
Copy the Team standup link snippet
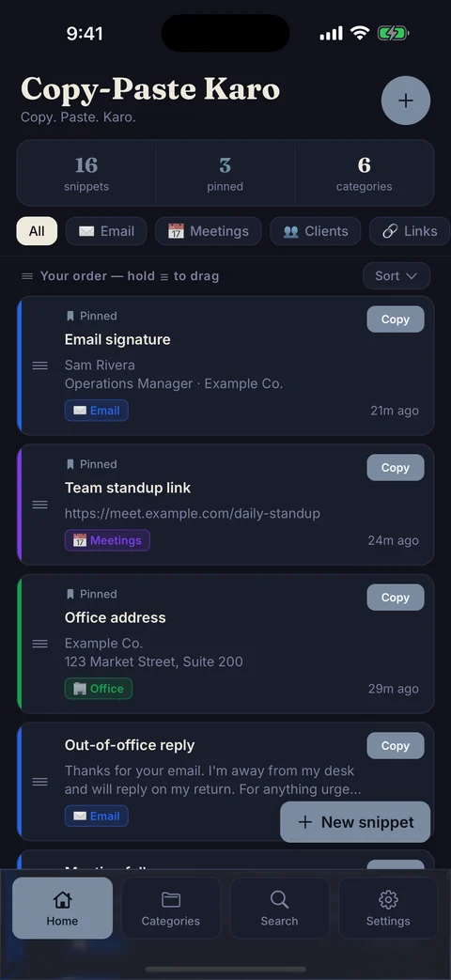coord(396,468)
